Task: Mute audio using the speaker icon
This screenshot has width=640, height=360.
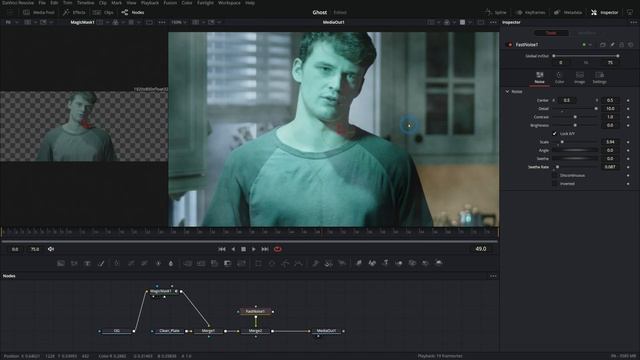Action: [x=51, y=249]
